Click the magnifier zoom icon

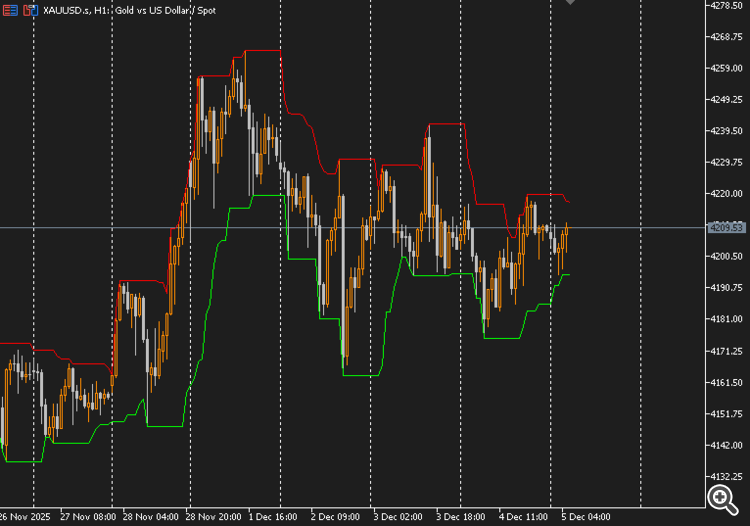click(722, 500)
